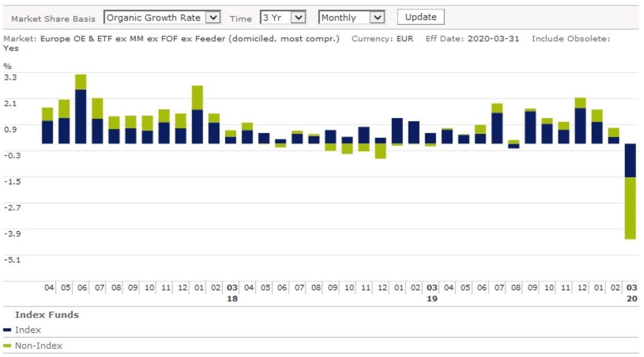The width and height of the screenshot is (644, 357).
Task: Open the Organic Growth Rate dropdown
Action: coord(162,17)
